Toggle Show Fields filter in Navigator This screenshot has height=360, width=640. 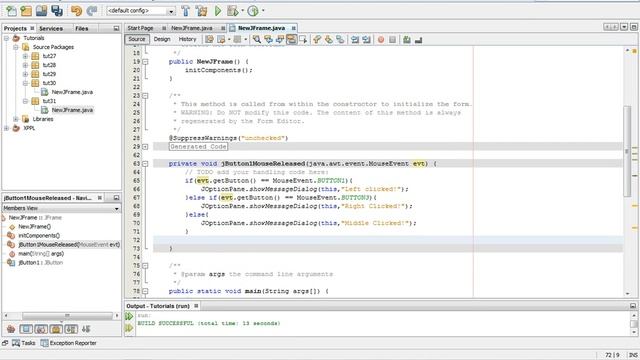pyautogui.click(x=41, y=329)
